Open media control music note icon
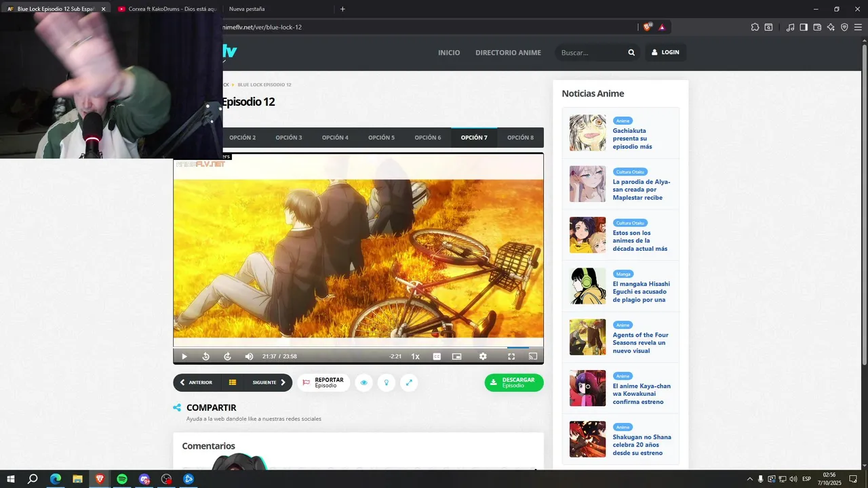868x488 pixels. (x=790, y=27)
